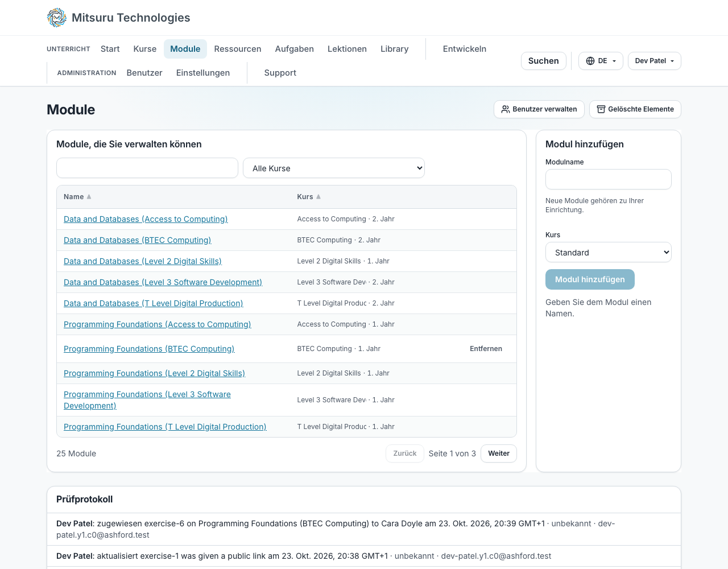Open the Alle Kurse filter dropdown

[x=334, y=168]
